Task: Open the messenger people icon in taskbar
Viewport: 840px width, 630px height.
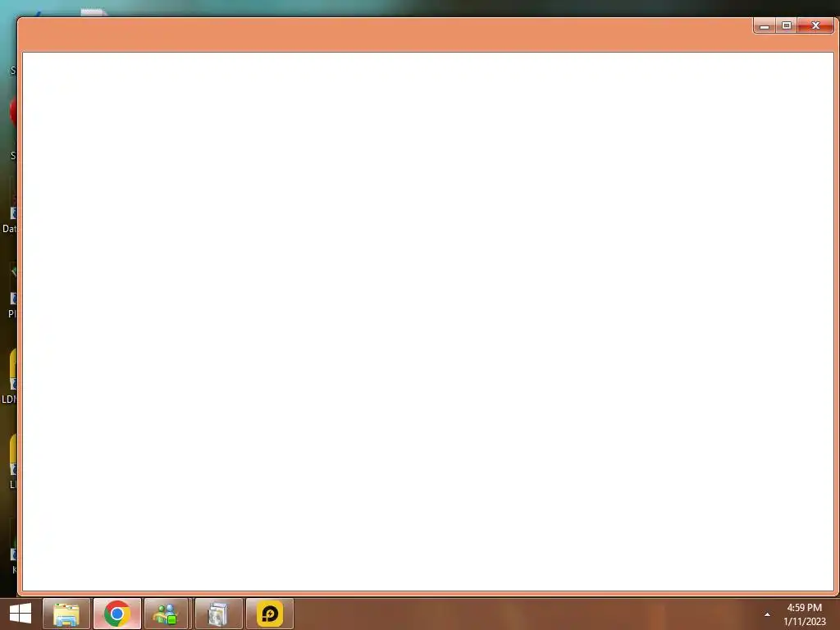Action: pos(166,614)
